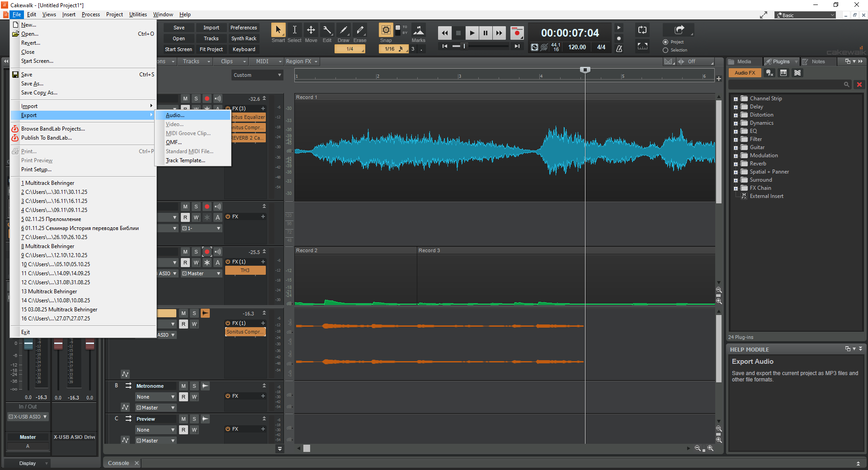Choose OMF... in the Export submenu

(193, 142)
